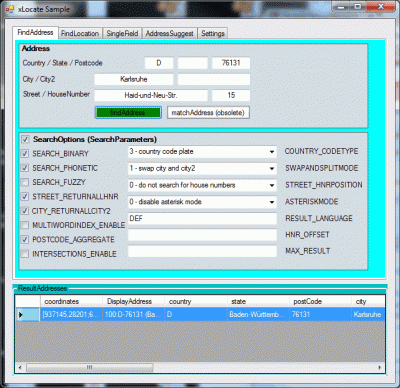Click the empty City2 input field

point(214,79)
